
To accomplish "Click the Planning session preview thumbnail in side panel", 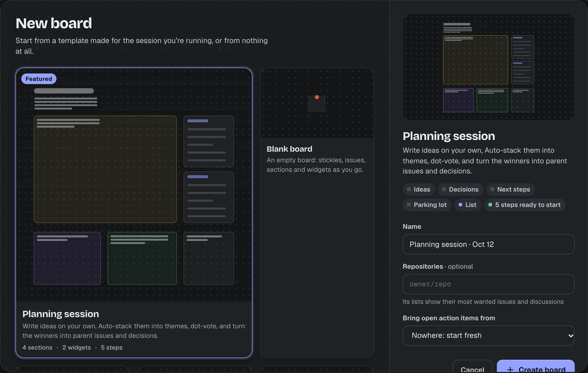I will click(x=488, y=67).
